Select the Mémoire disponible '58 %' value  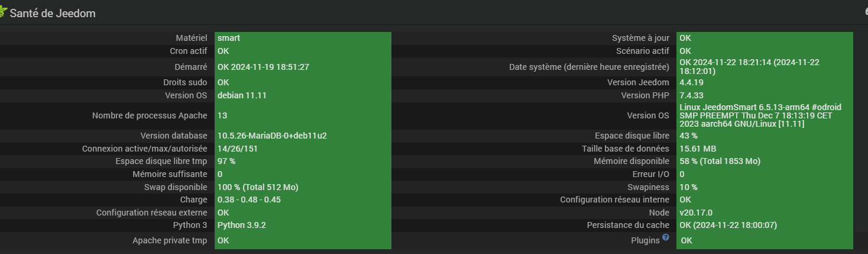[x=720, y=161]
